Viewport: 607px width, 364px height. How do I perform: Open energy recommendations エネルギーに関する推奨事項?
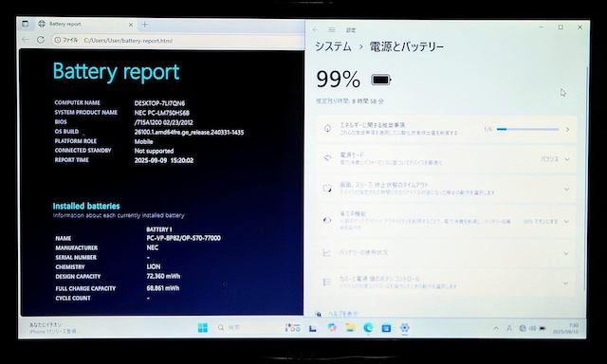point(447,129)
